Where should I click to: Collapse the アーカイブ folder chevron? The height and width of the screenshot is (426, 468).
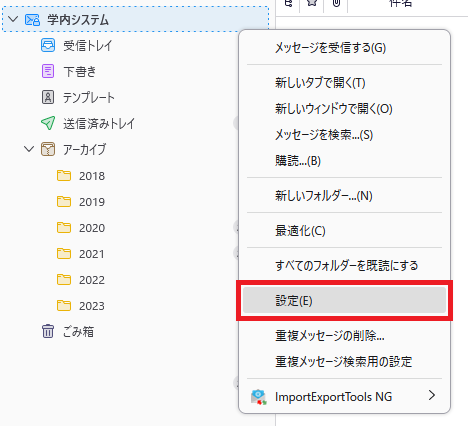tap(29, 149)
